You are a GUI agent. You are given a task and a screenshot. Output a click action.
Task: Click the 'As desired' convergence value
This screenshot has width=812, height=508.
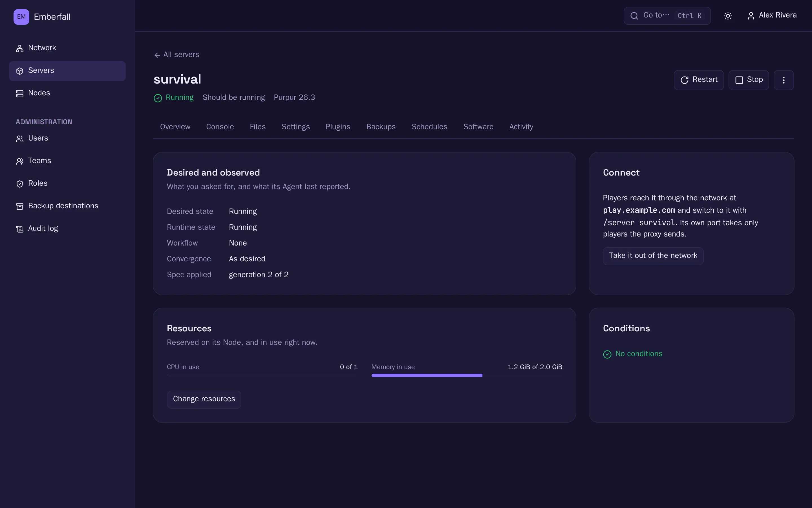click(x=247, y=259)
